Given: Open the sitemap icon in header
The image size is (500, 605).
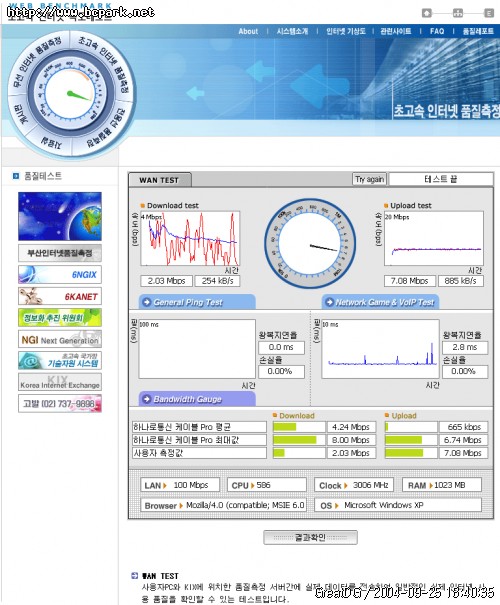Looking at the screenshot, I should [x=458, y=13].
